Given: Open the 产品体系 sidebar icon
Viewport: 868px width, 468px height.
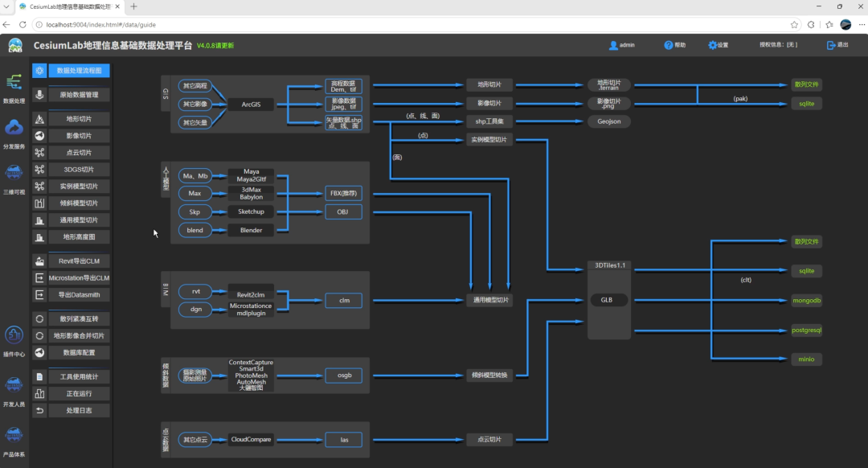Looking at the screenshot, I should (14, 435).
